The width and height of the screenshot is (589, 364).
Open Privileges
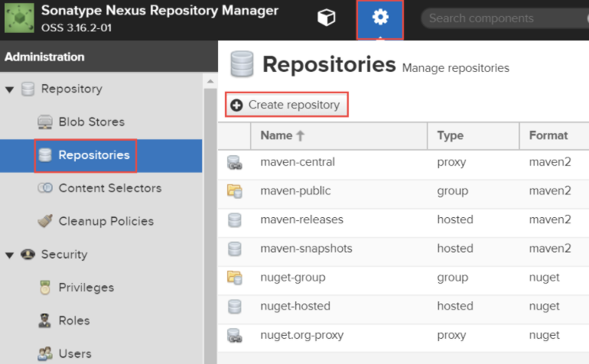point(86,288)
